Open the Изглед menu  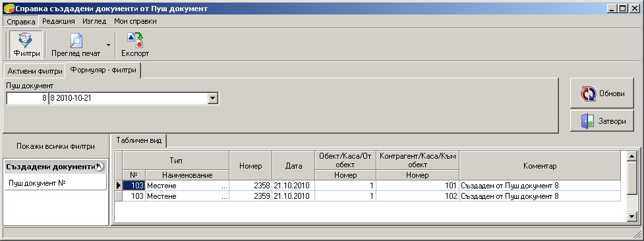(94, 21)
